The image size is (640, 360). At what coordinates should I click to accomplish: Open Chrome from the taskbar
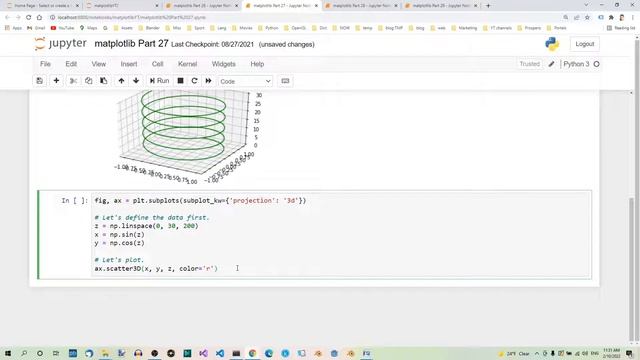click(x=252, y=353)
